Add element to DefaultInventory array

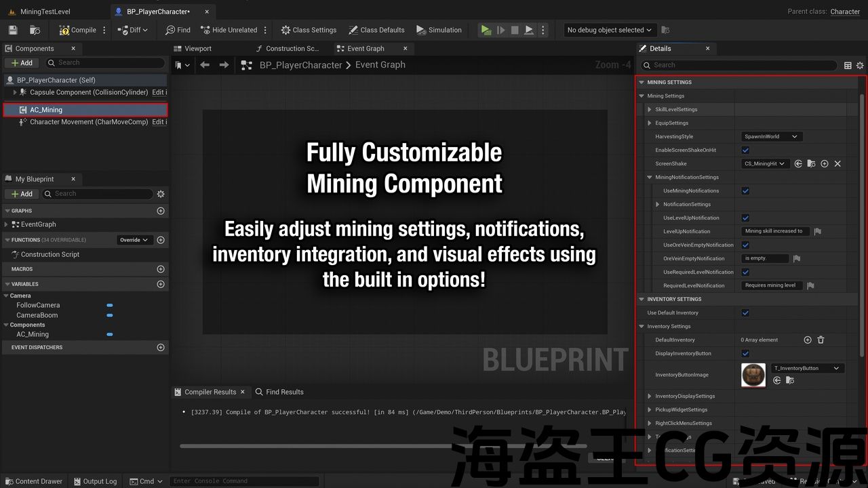808,340
